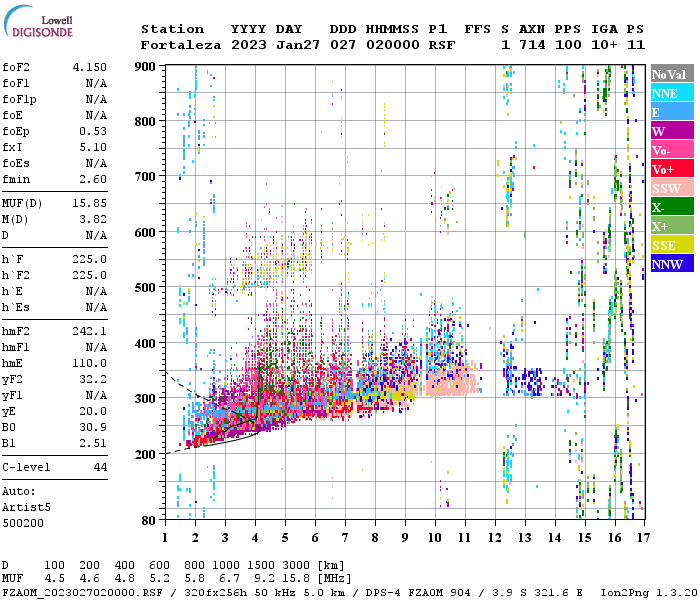Click the foF2 value 4.150

coord(89,67)
